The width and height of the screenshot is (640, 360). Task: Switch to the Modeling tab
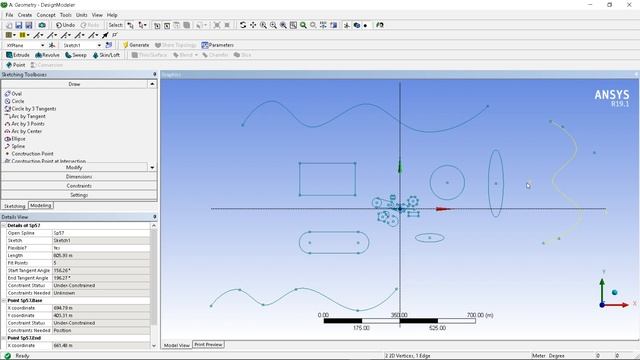click(x=40, y=206)
